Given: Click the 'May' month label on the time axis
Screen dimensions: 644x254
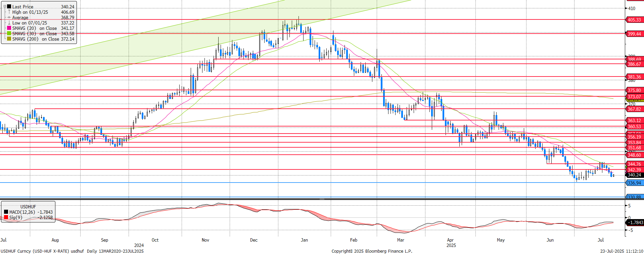Looking at the screenshot, I should click(501, 240).
